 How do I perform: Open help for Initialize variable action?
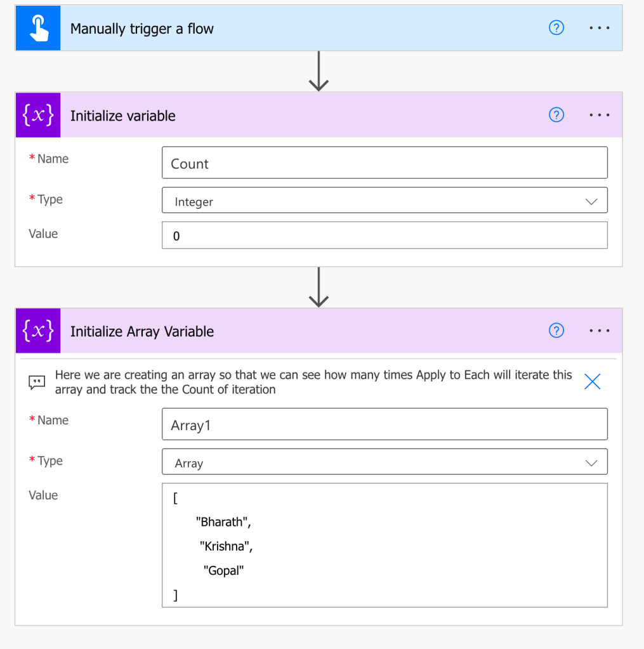click(556, 115)
